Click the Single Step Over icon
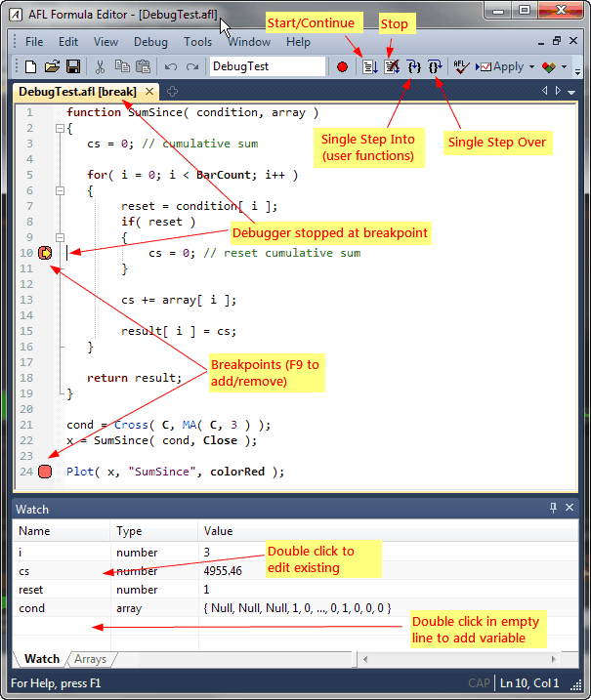Viewport: 591px width, 700px height. point(435,66)
